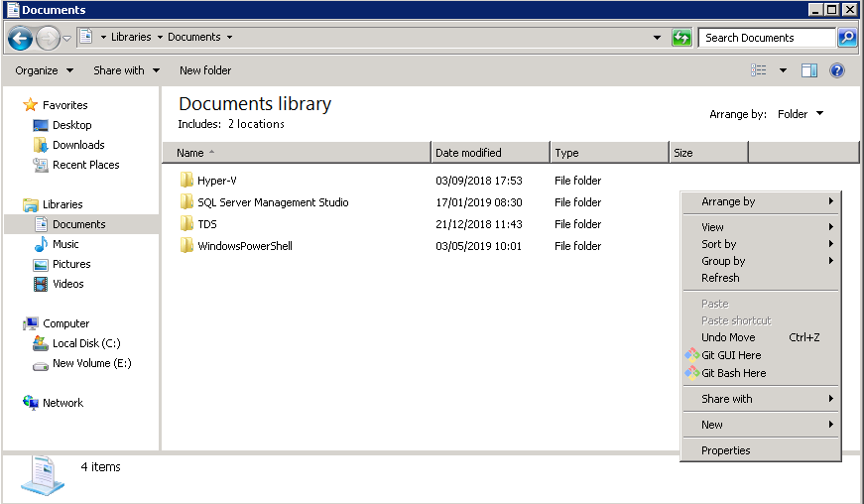The width and height of the screenshot is (864, 504).
Task: Sort by the Name column header
Action: 297,153
